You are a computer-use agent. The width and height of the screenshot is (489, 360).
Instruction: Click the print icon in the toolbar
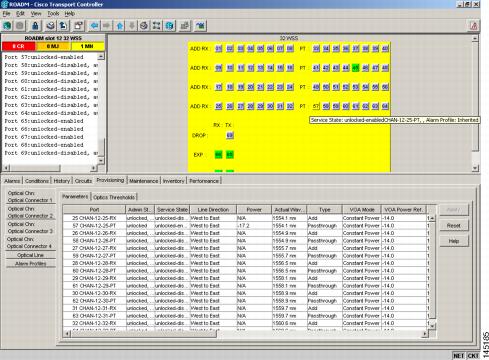50,26
